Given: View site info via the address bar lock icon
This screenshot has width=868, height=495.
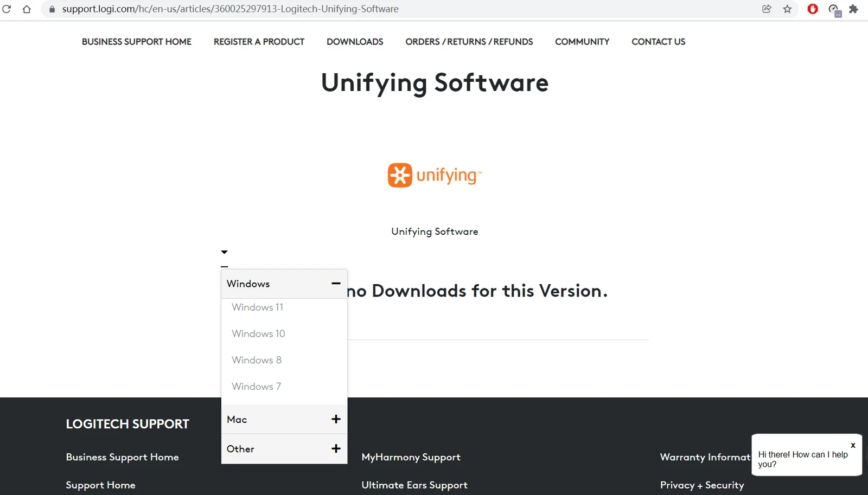Looking at the screenshot, I should 52,9.
